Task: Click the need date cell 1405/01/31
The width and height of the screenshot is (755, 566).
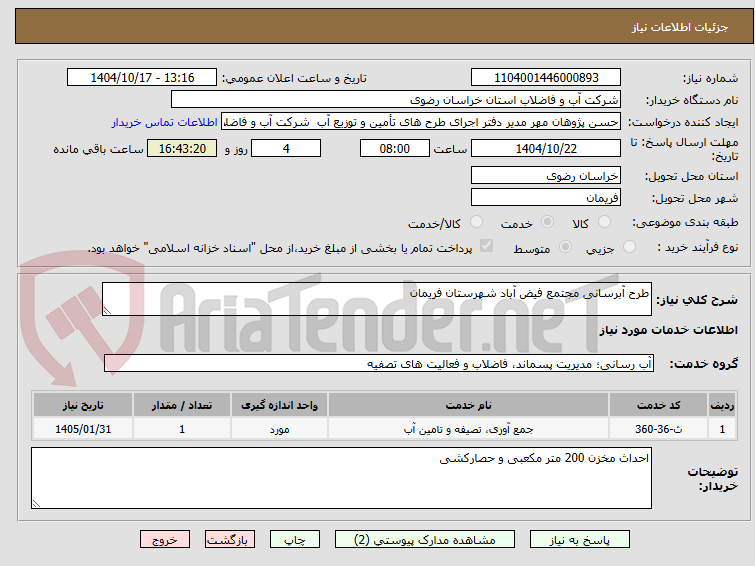Action: (x=83, y=429)
